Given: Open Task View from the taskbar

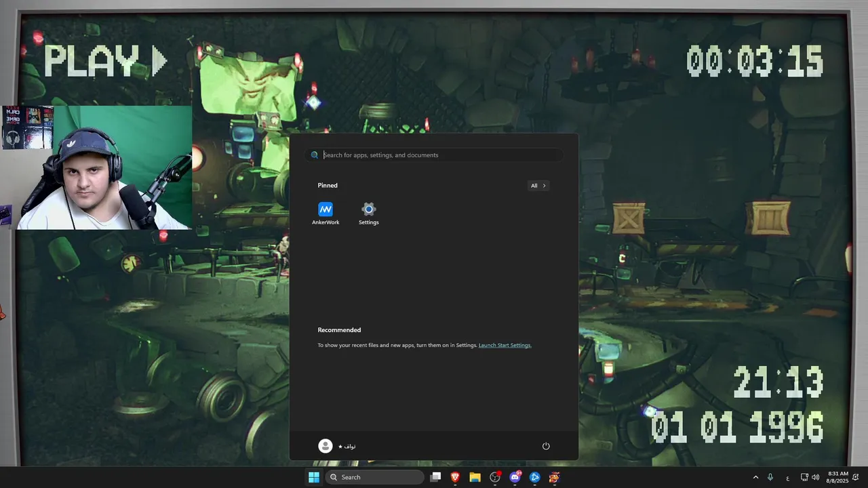Looking at the screenshot, I should [435, 477].
